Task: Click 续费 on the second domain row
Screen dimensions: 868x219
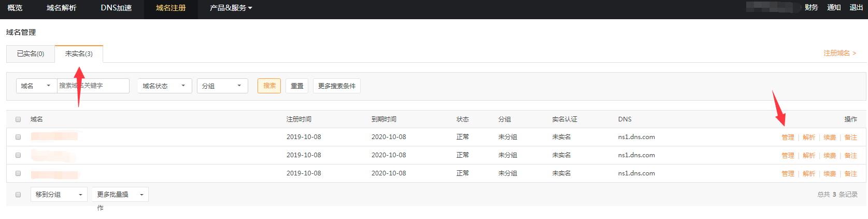Action: [x=830, y=156]
